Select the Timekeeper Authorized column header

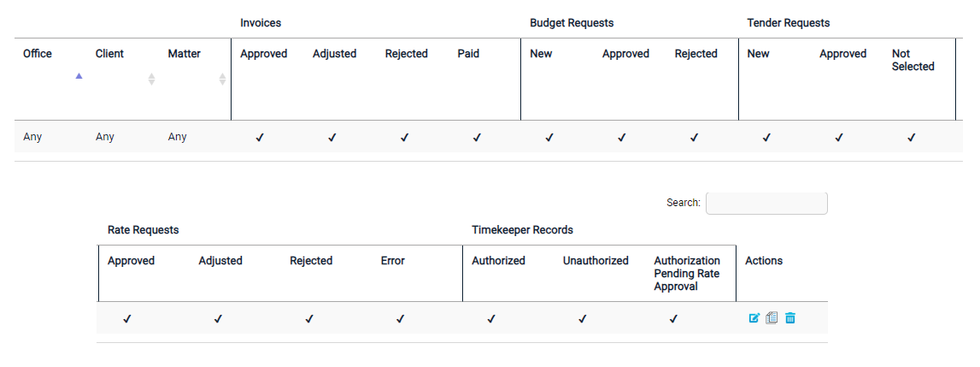pos(498,261)
